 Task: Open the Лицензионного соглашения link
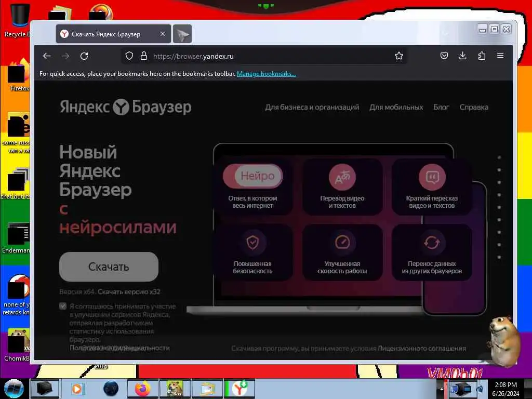[x=422, y=349]
